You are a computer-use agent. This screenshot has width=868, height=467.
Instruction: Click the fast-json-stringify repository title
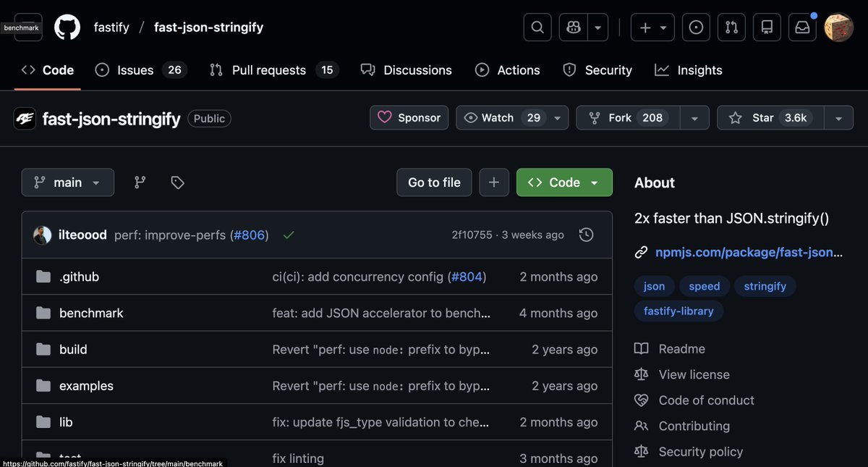click(111, 118)
